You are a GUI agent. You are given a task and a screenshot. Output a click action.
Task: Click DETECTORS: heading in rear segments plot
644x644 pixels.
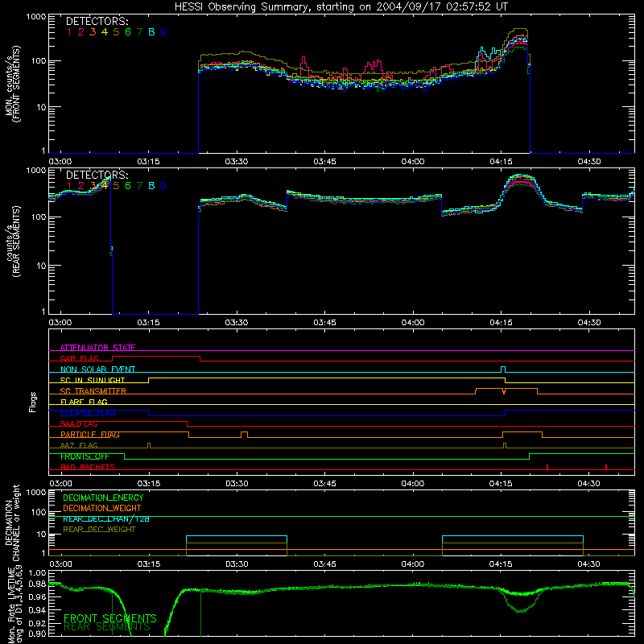[x=97, y=175]
